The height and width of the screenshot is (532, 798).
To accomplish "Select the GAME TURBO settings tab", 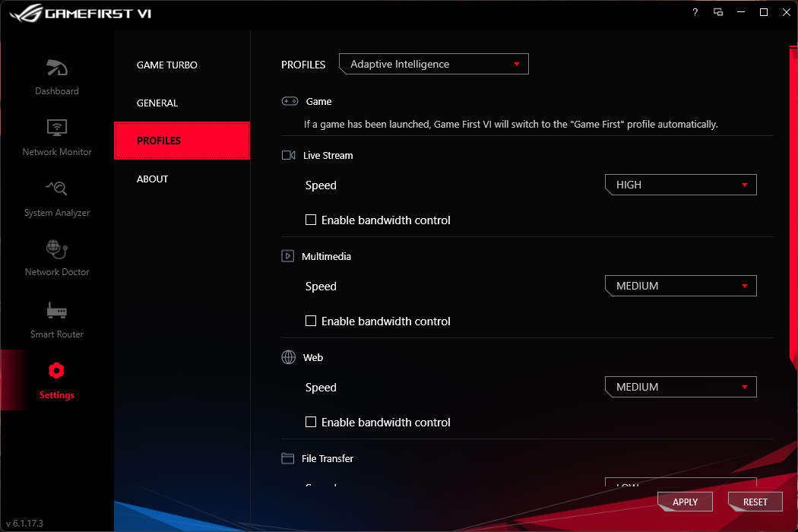I will (x=182, y=65).
